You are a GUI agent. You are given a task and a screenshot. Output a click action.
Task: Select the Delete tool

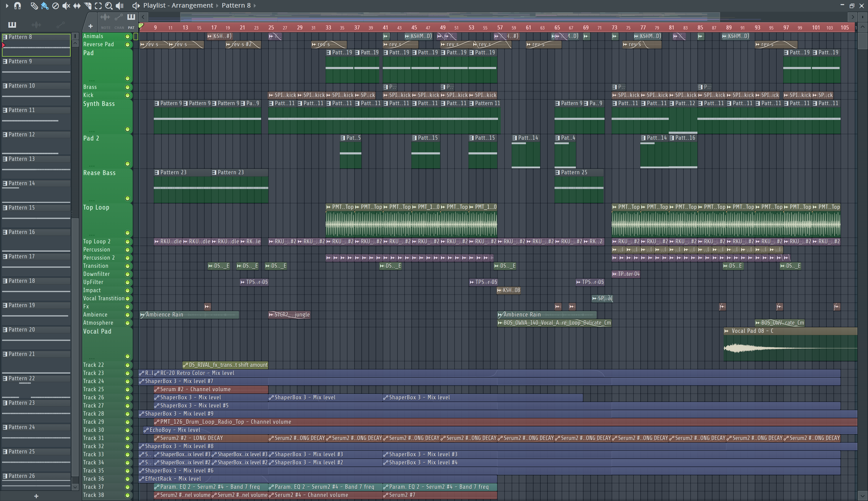point(55,6)
